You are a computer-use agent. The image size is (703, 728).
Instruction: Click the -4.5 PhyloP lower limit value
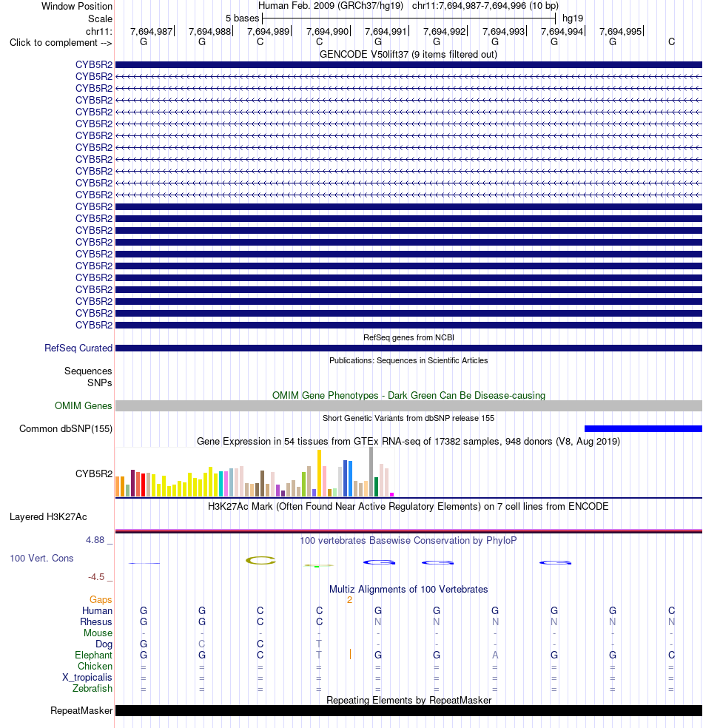pyautogui.click(x=96, y=576)
